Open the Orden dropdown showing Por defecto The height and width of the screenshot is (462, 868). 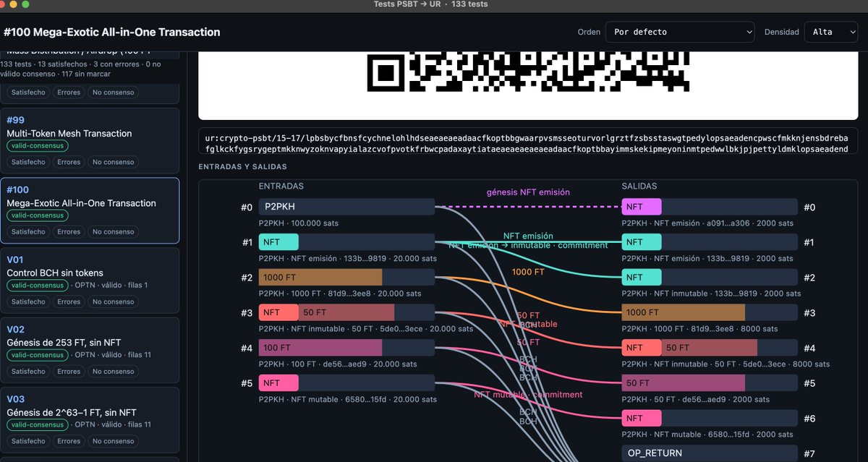click(679, 32)
